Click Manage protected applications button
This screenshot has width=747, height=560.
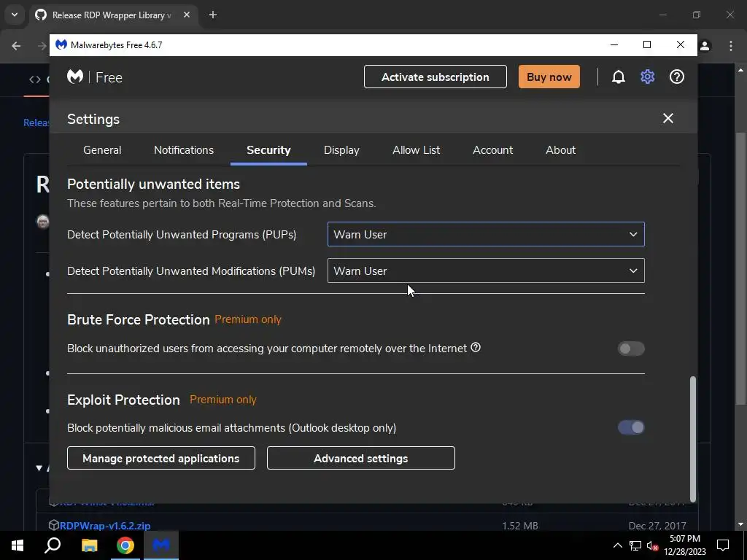click(161, 458)
